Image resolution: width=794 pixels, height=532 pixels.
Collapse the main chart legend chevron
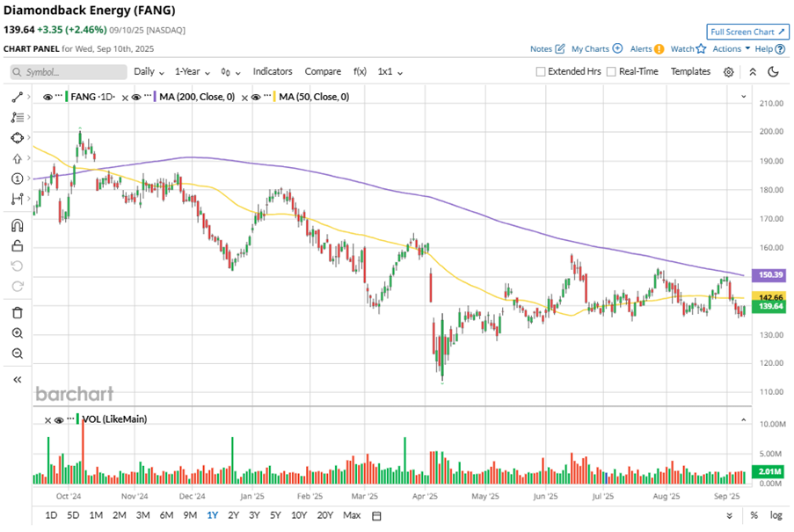[743, 96]
